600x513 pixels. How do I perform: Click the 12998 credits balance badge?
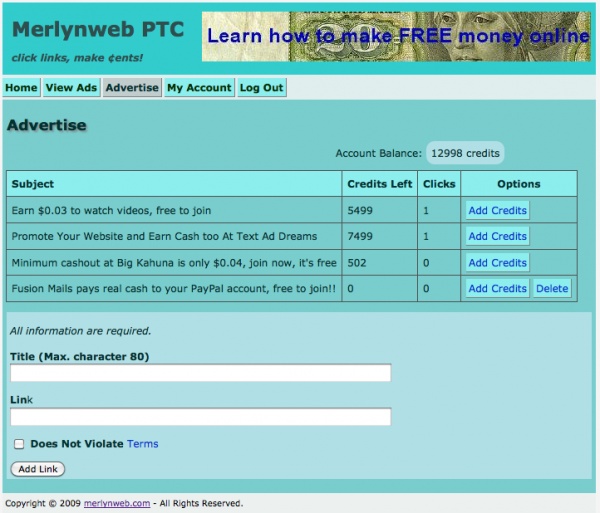(x=465, y=153)
